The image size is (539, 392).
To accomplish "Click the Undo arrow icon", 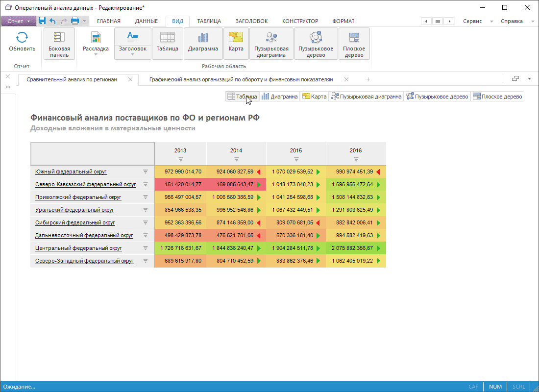I will coord(53,21).
